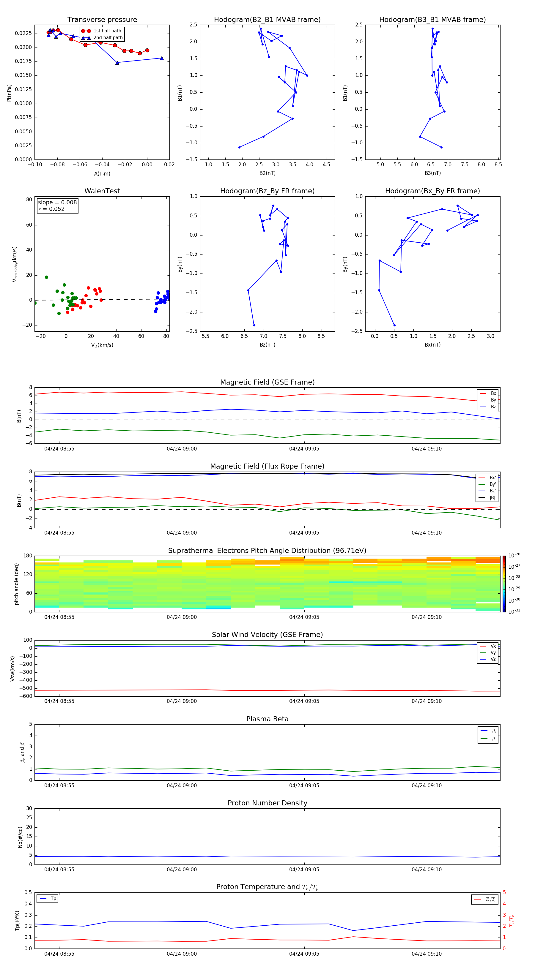Click '04/24 09:00' under GSE Frame panel

[182, 449]
